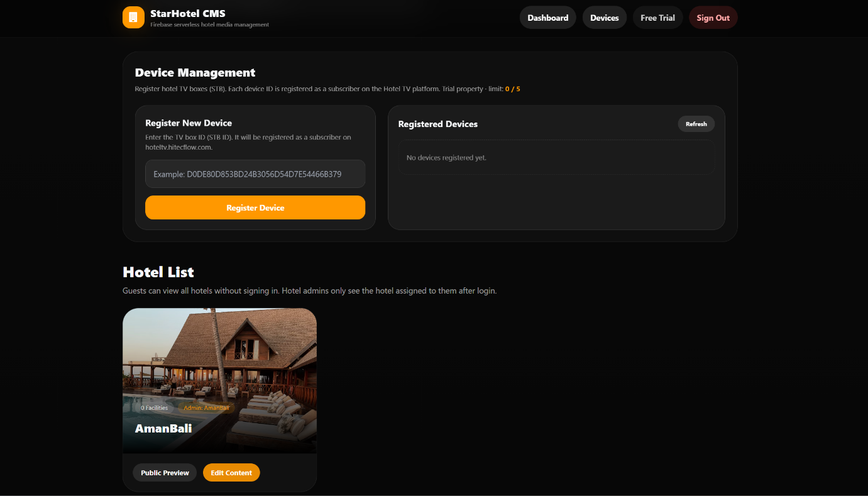The height and width of the screenshot is (496, 868).
Task: Click the orange Register Device button
Action: tap(255, 207)
